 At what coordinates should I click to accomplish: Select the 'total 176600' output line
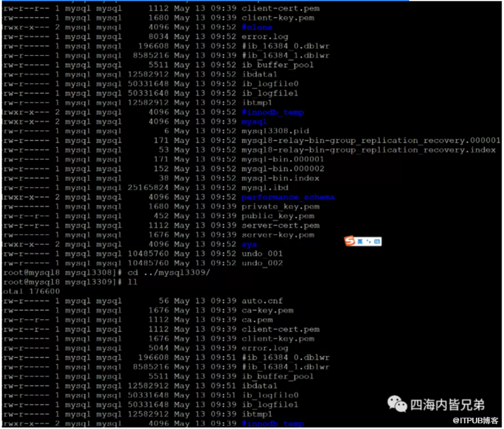pyautogui.click(x=31, y=291)
